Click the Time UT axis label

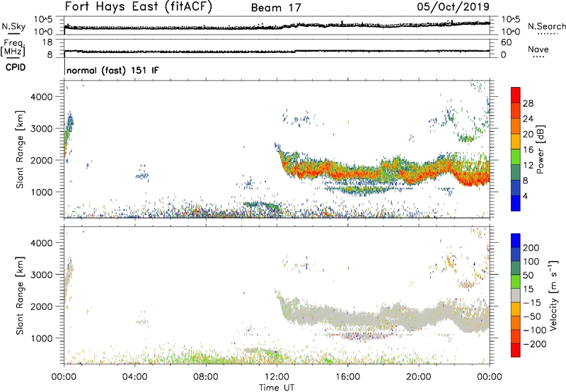(x=277, y=386)
